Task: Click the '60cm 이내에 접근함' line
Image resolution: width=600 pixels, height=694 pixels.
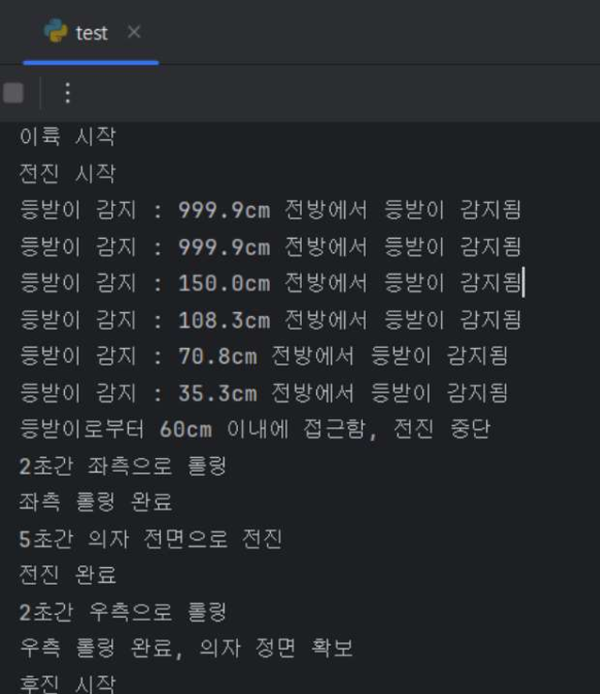Action: (255, 429)
